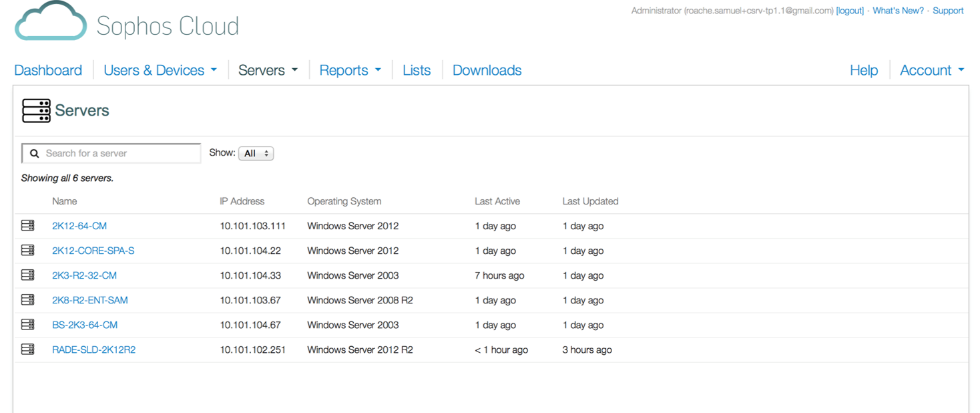This screenshot has height=413, width=980.
Task: Click the server icon beside 2K3-R2-32-CM
Action: pos(28,275)
